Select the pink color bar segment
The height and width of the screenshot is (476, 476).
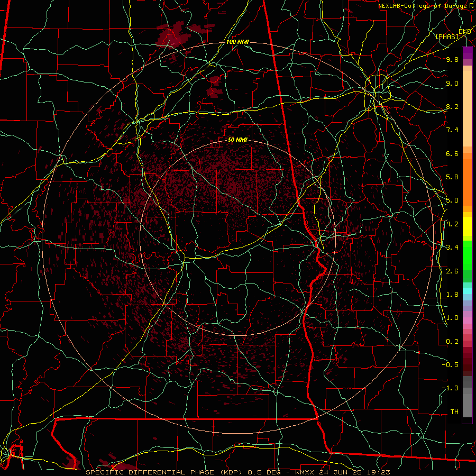pyautogui.click(x=467, y=321)
